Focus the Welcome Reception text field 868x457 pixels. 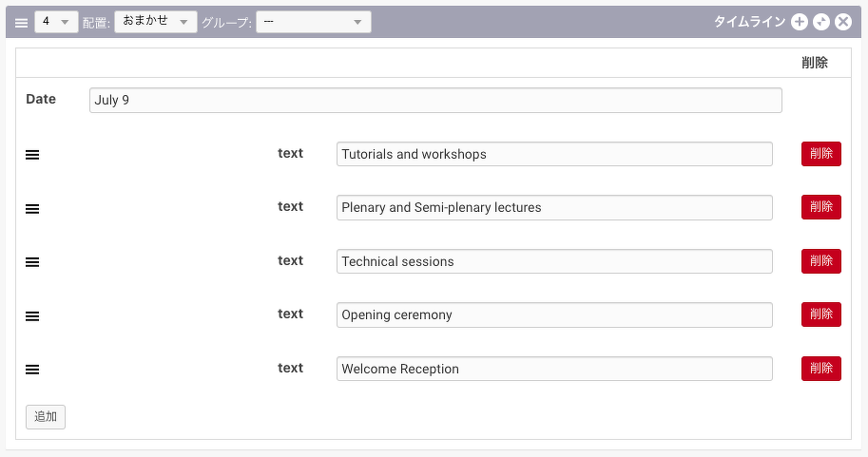click(x=554, y=369)
